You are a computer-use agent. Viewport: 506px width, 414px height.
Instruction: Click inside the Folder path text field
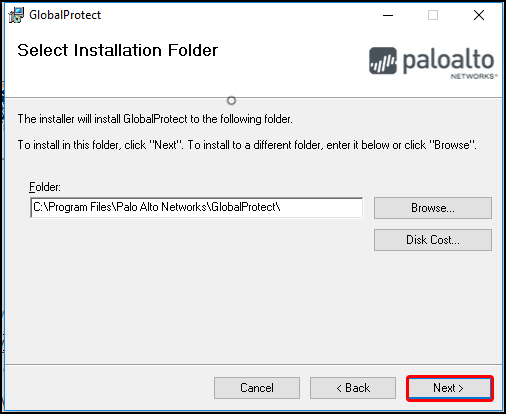[196, 207]
